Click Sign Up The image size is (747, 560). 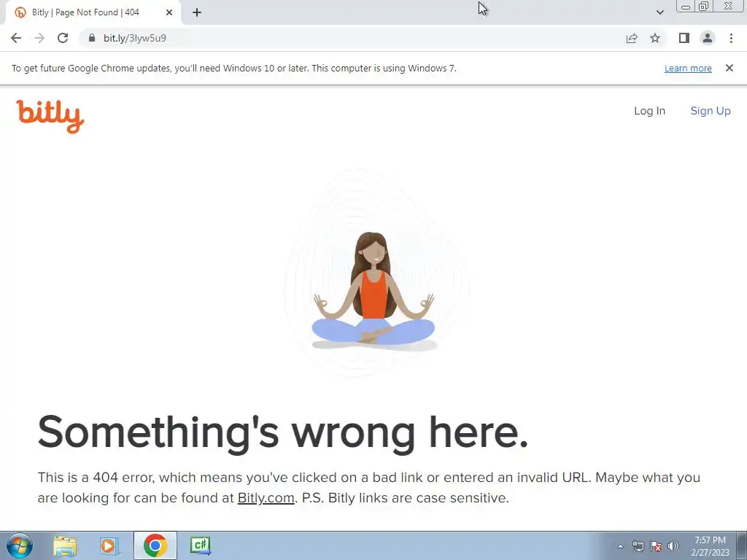click(711, 111)
